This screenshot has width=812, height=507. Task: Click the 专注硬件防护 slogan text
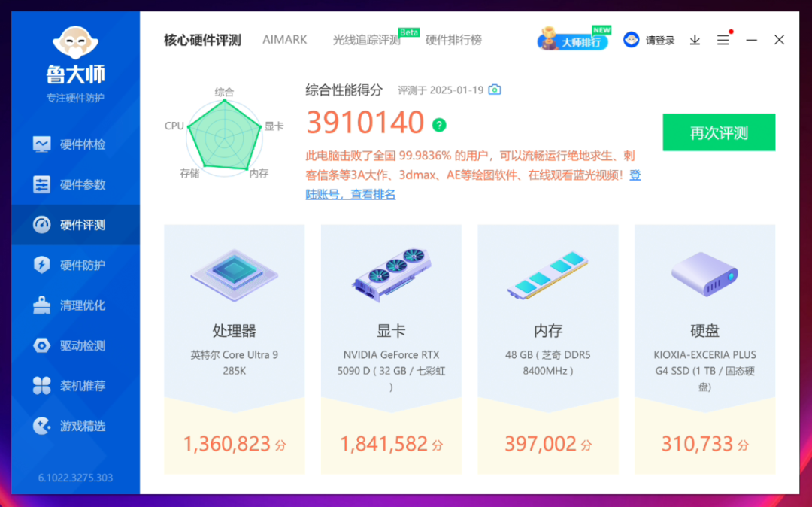click(76, 98)
